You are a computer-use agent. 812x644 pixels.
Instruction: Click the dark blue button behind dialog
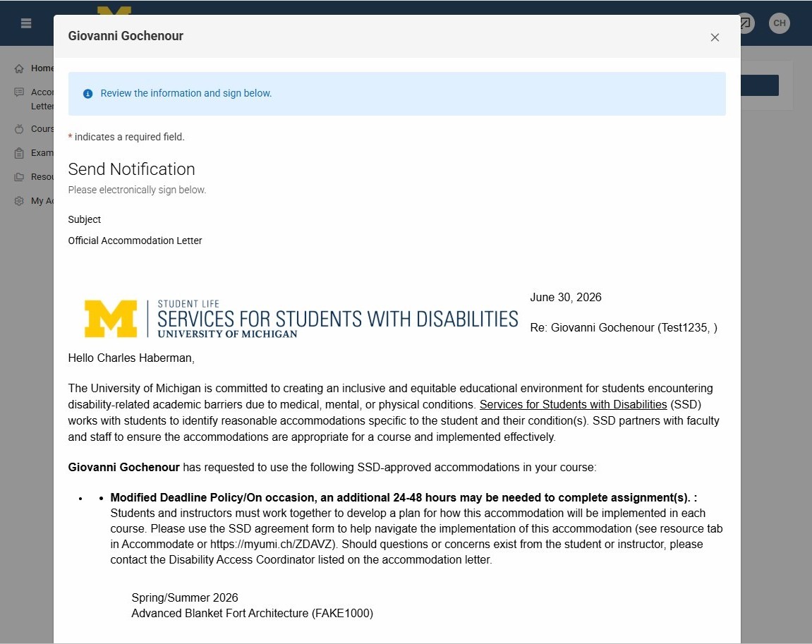pyautogui.click(x=760, y=85)
